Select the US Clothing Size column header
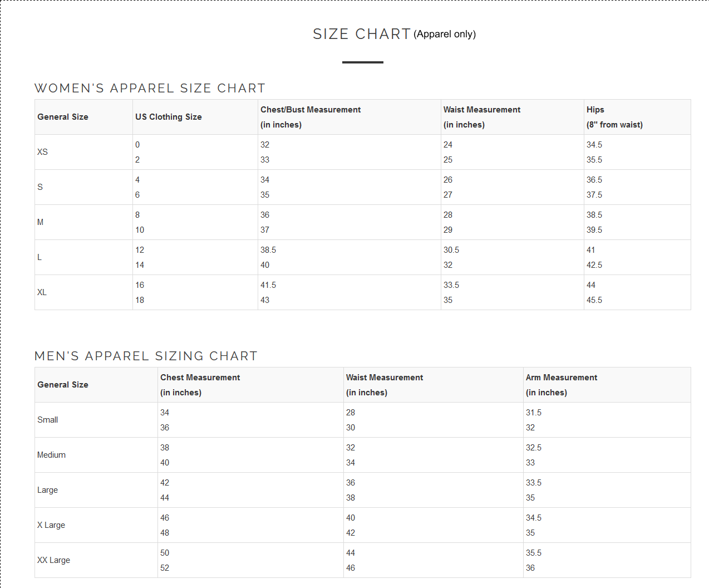This screenshot has width=709, height=588. click(169, 117)
